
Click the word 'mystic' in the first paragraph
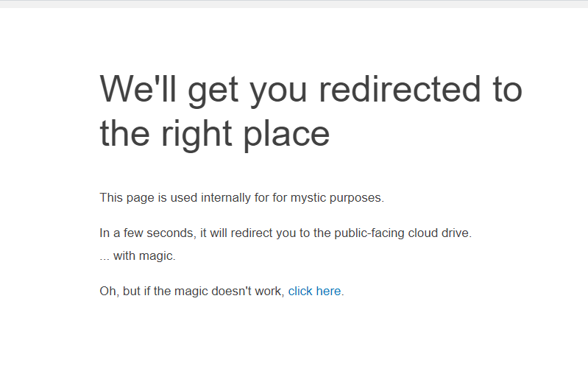[x=308, y=198]
